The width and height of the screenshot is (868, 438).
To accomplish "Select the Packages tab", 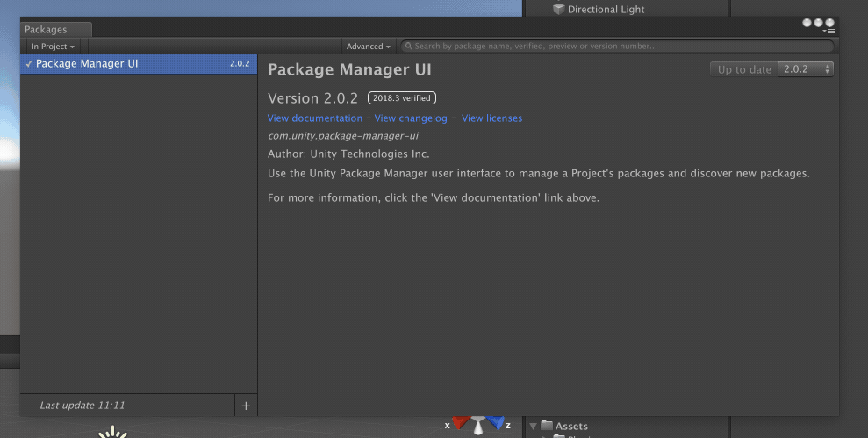I will [x=55, y=29].
